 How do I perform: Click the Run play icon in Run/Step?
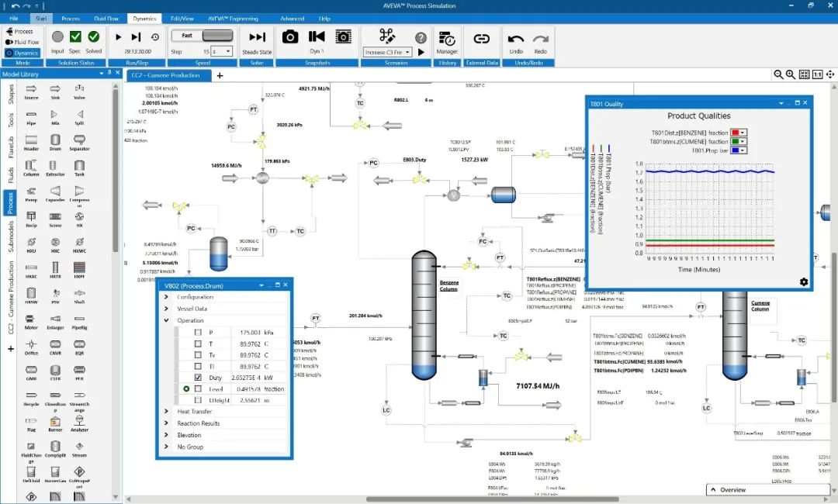click(118, 37)
